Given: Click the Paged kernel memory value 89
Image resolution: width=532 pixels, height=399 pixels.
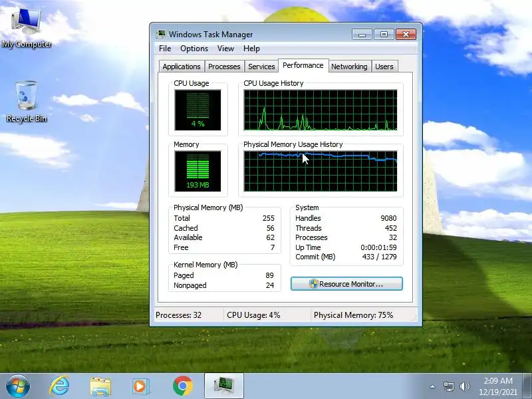Looking at the screenshot, I should [x=270, y=275].
